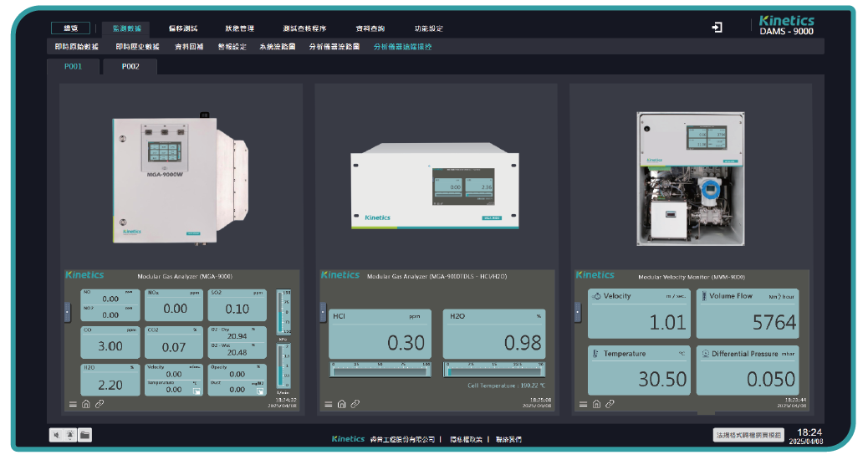Click the alarm light icon at bottom left

[x=70, y=435]
